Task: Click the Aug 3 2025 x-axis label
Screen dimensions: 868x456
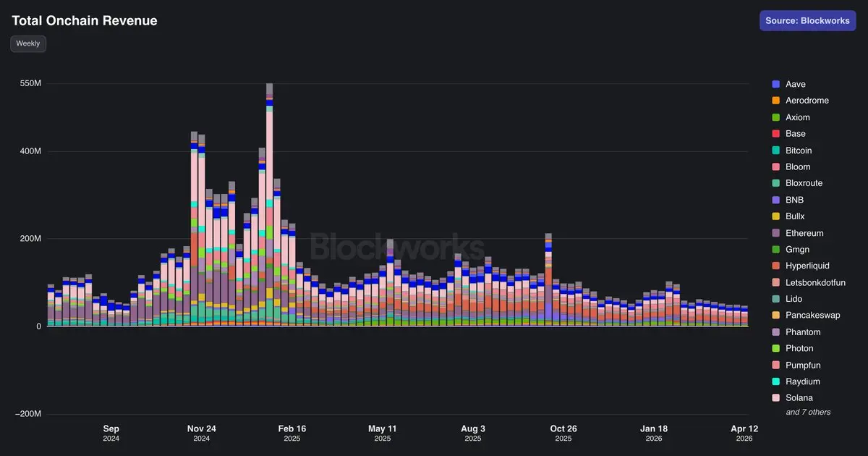Action: [x=473, y=433]
